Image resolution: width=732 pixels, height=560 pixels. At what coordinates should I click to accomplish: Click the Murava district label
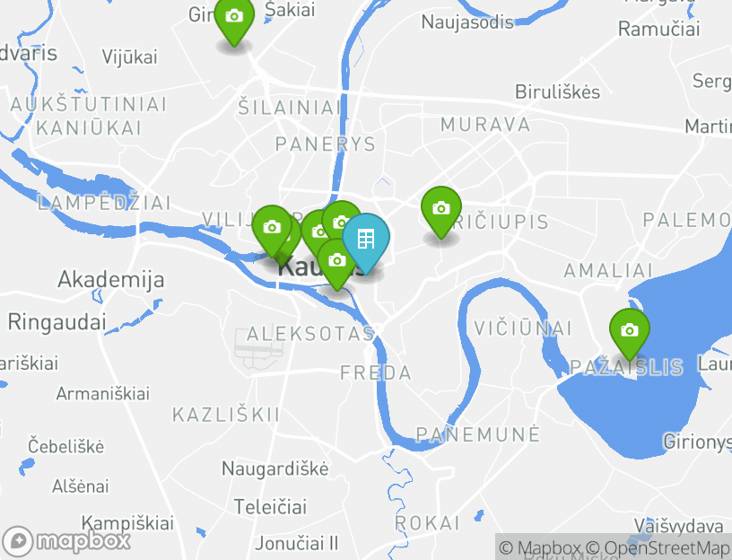click(x=485, y=125)
